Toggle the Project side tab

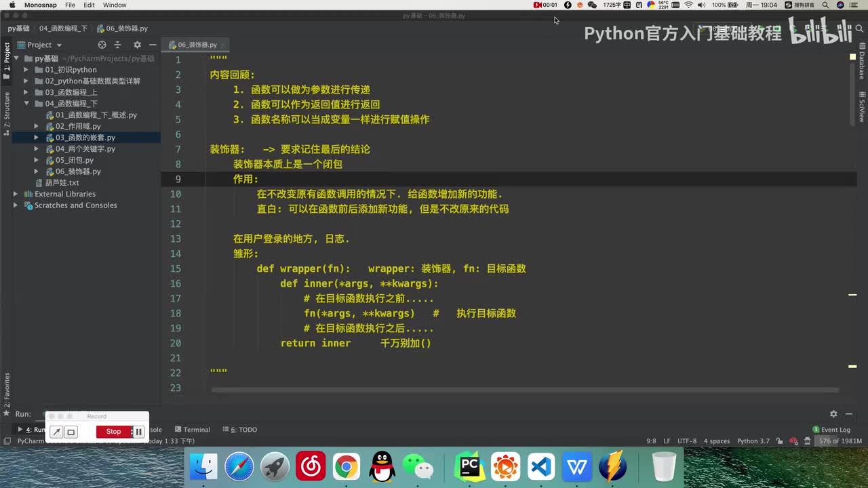click(x=6, y=61)
